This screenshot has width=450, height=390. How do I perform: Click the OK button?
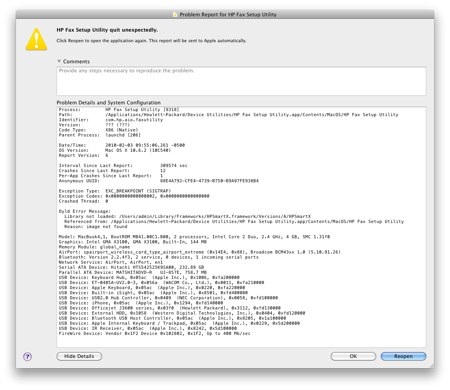tap(353, 356)
